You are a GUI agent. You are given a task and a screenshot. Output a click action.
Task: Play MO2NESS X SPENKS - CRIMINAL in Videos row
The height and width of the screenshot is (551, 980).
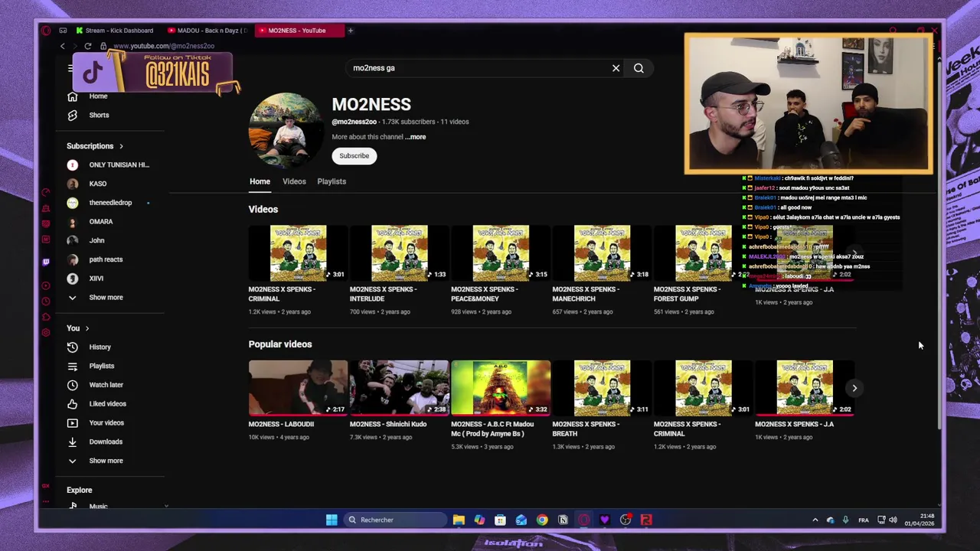click(x=298, y=253)
